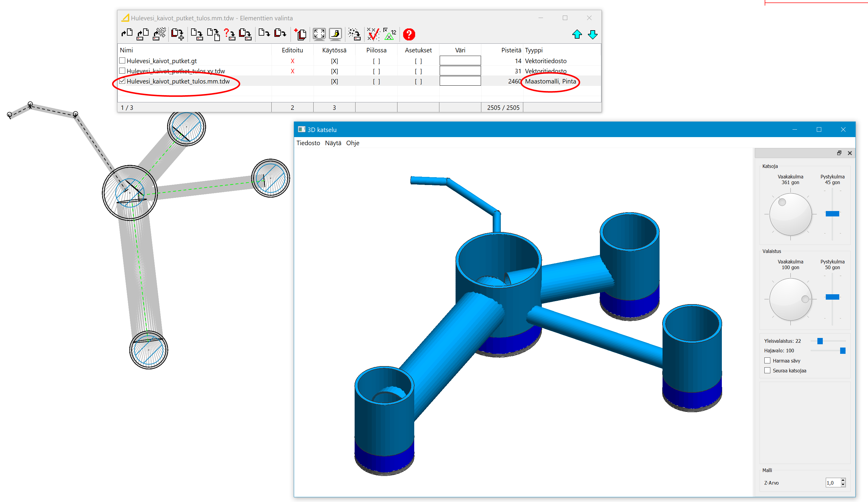Check the Hulevesi_kaivot_putket.gt file checkbox

(122, 60)
